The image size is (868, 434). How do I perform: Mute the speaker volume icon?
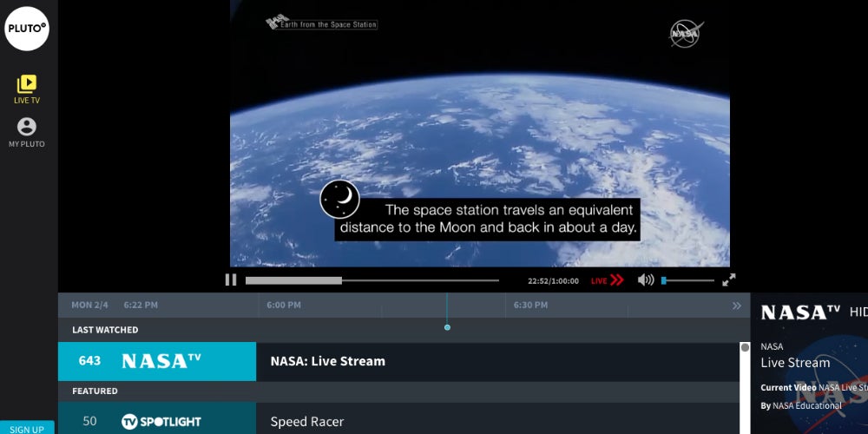coord(645,279)
